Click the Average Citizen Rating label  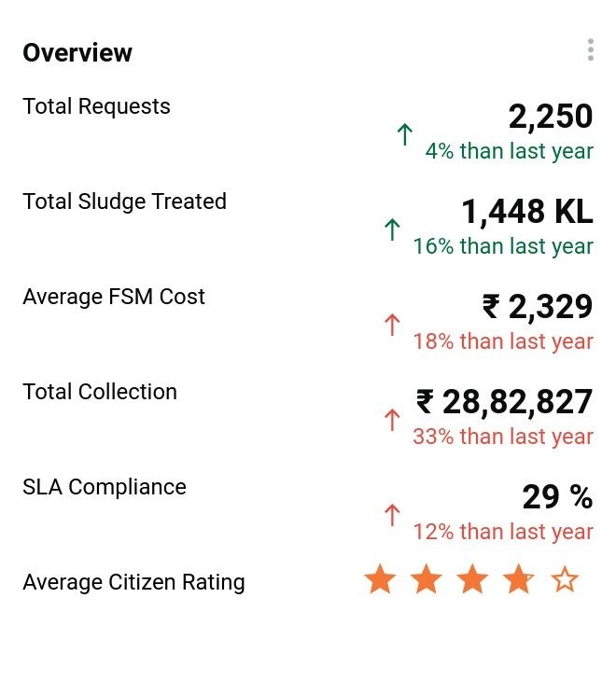pyautogui.click(x=133, y=582)
